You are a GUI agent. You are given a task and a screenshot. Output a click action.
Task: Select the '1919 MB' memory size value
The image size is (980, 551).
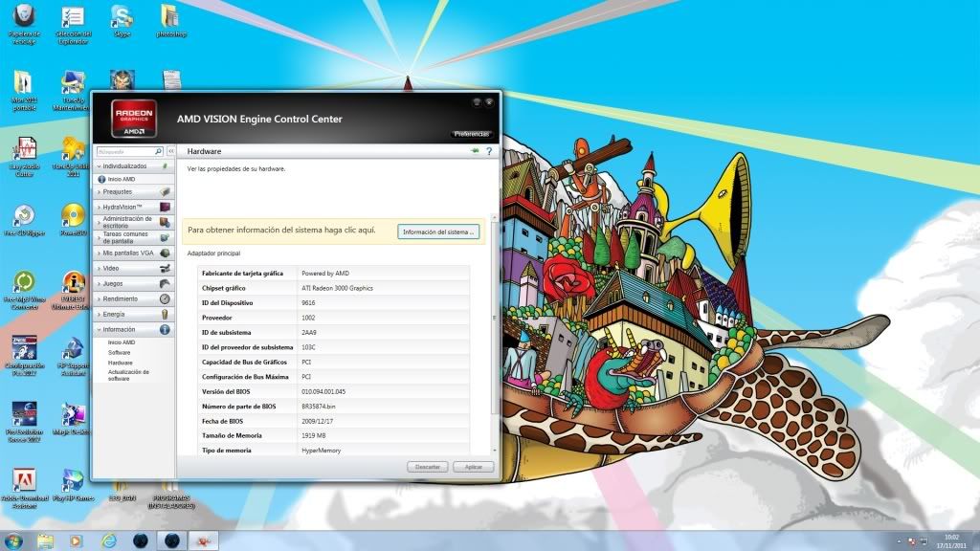[x=313, y=435]
